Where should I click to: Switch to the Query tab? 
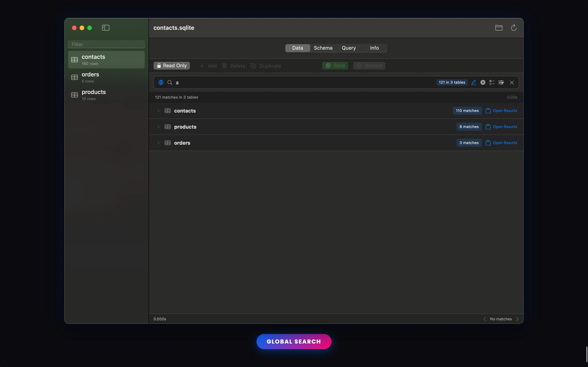(349, 48)
